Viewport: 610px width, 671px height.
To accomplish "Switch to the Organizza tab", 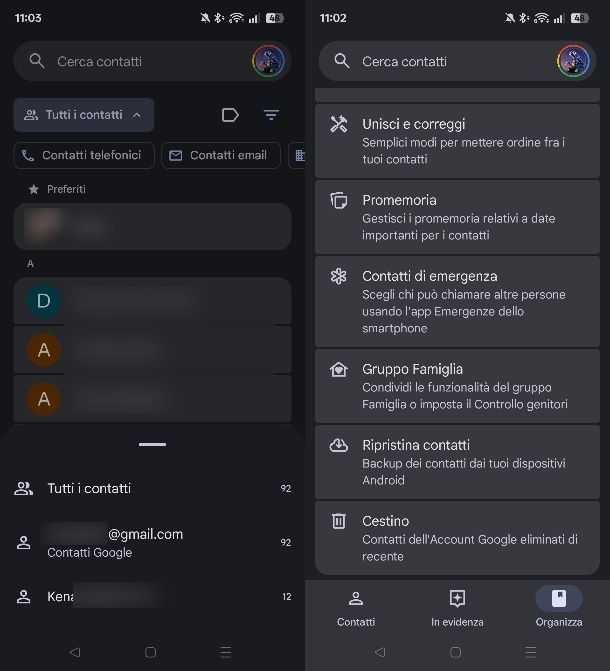I will coord(559,608).
